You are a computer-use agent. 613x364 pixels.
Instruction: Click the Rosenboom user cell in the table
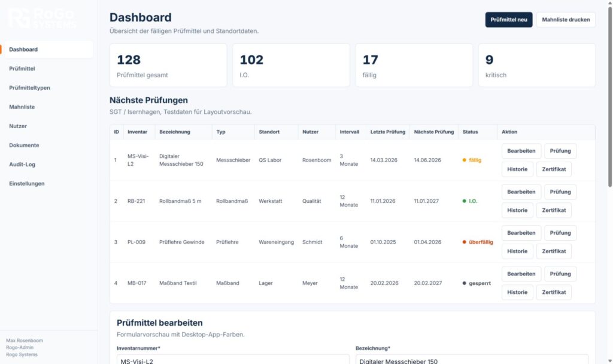[317, 160]
